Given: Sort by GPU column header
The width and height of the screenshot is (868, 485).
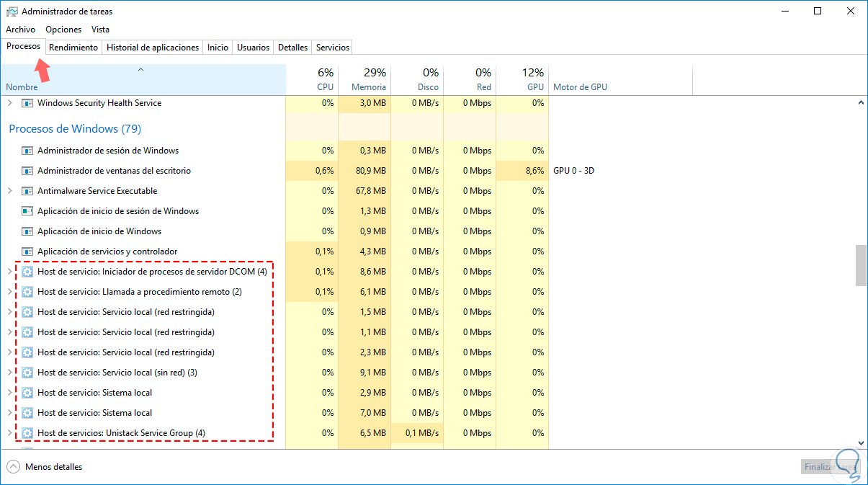Looking at the screenshot, I should pyautogui.click(x=522, y=79).
